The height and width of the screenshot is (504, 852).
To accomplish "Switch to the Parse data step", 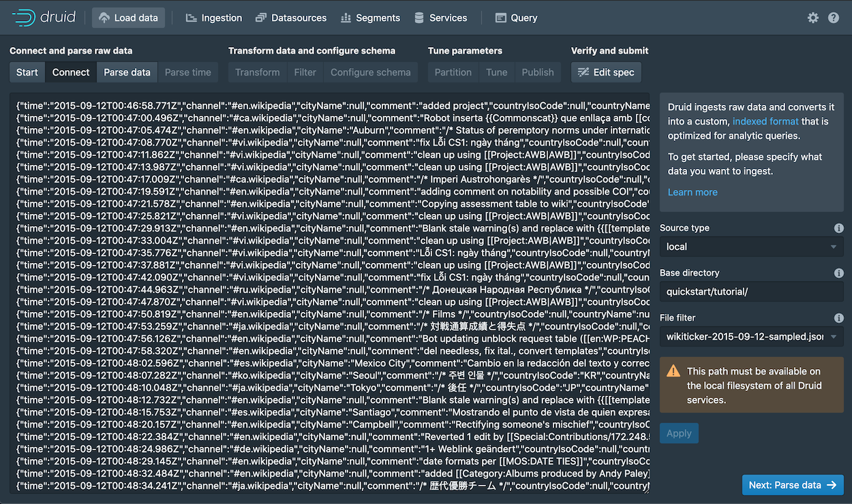I will pos(127,72).
